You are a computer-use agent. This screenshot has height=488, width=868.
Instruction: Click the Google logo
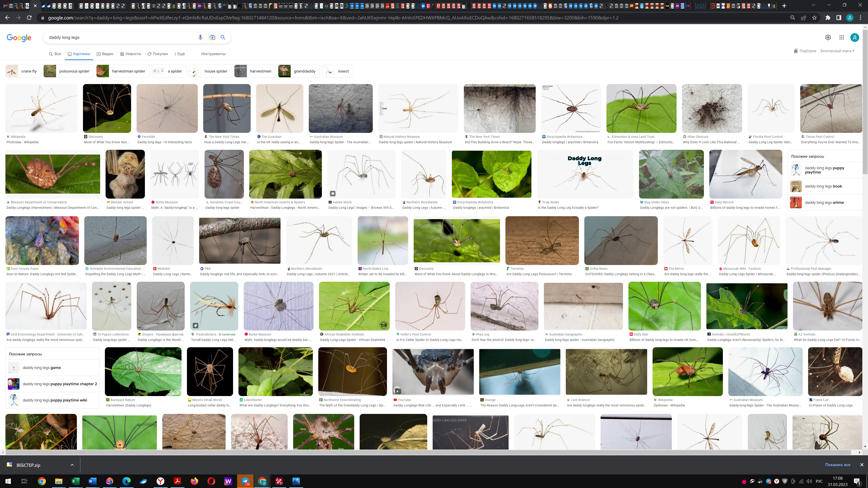(19, 37)
